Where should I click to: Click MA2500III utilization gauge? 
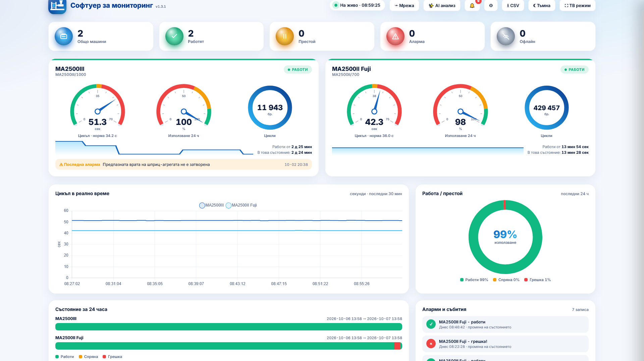coord(184,107)
